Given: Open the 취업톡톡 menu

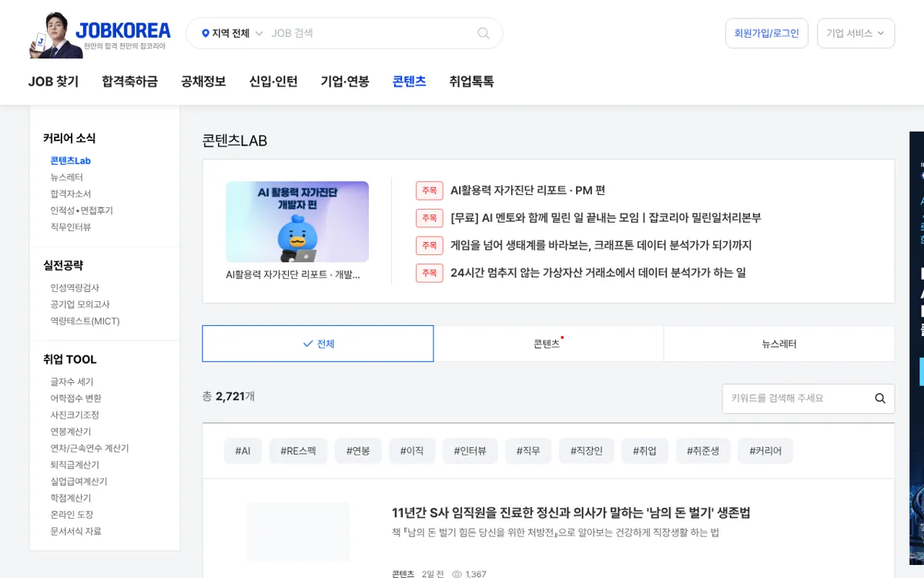Looking at the screenshot, I should click(471, 81).
